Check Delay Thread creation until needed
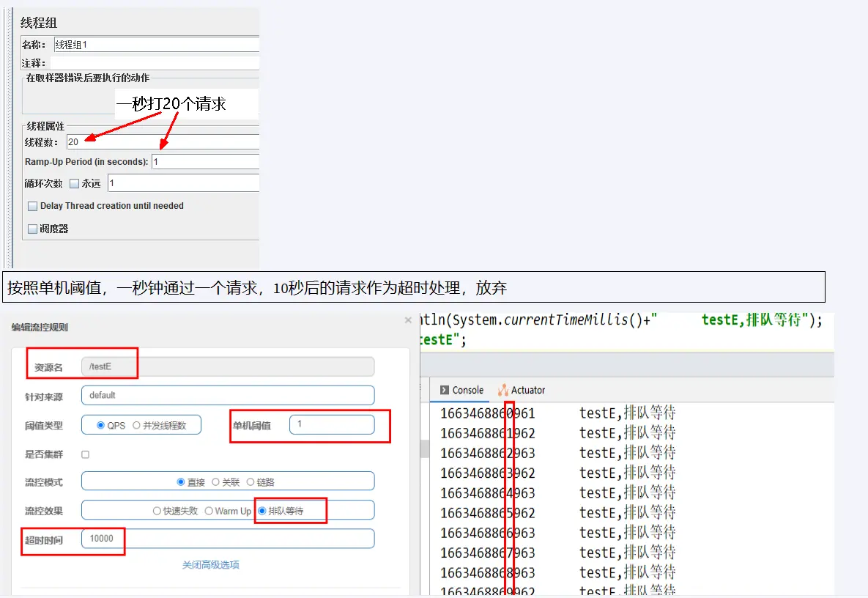The width and height of the screenshot is (868, 598). 32,207
